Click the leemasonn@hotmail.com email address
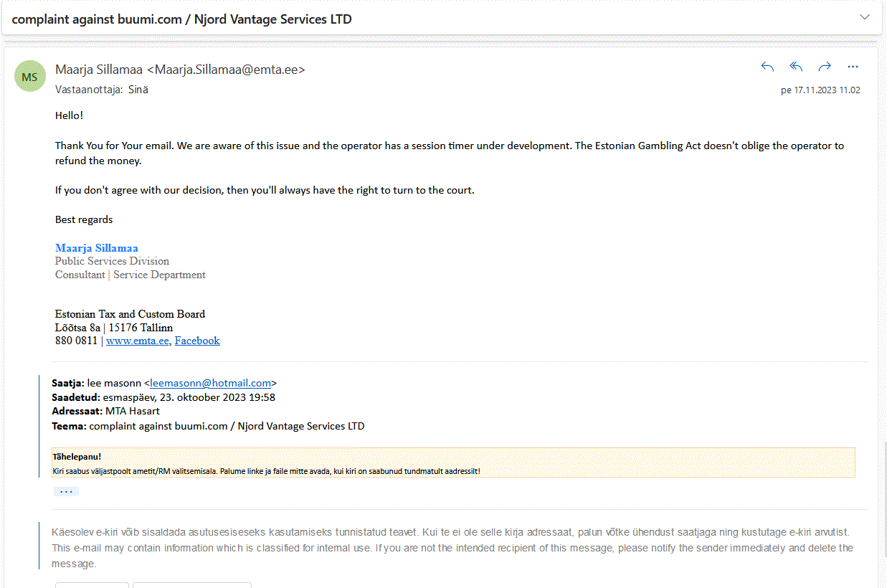Screen dimensions: 887x588 pos(210,383)
